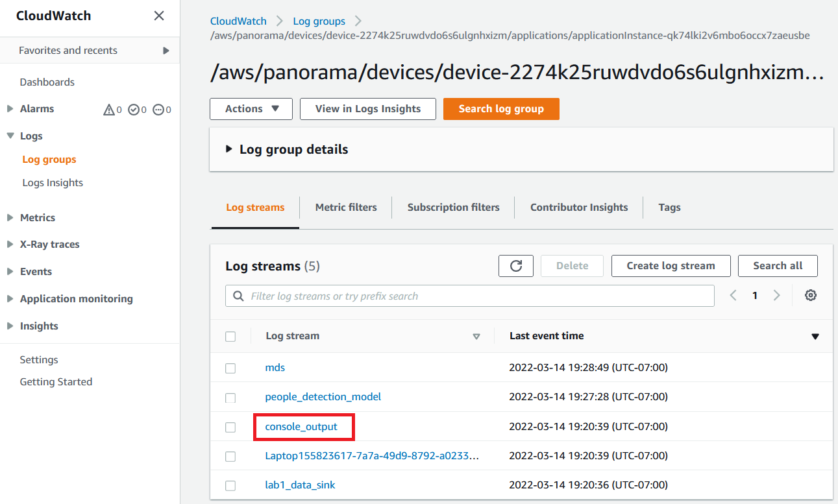The width and height of the screenshot is (838, 504).
Task: Click Search log group button
Action: 501,109
